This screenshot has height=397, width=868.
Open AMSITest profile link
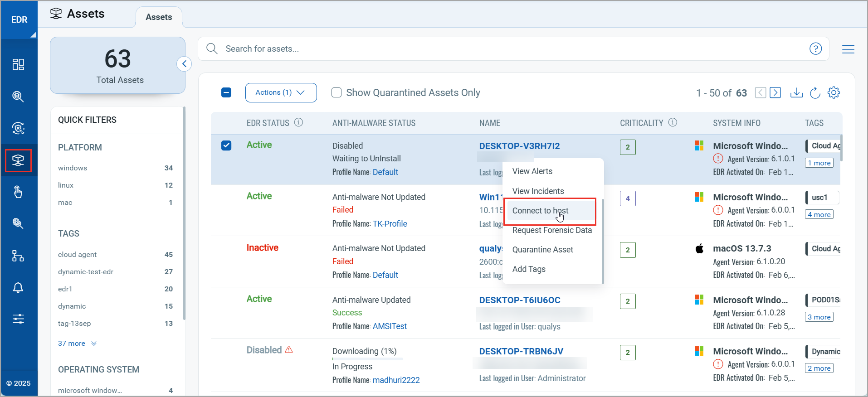(390, 326)
